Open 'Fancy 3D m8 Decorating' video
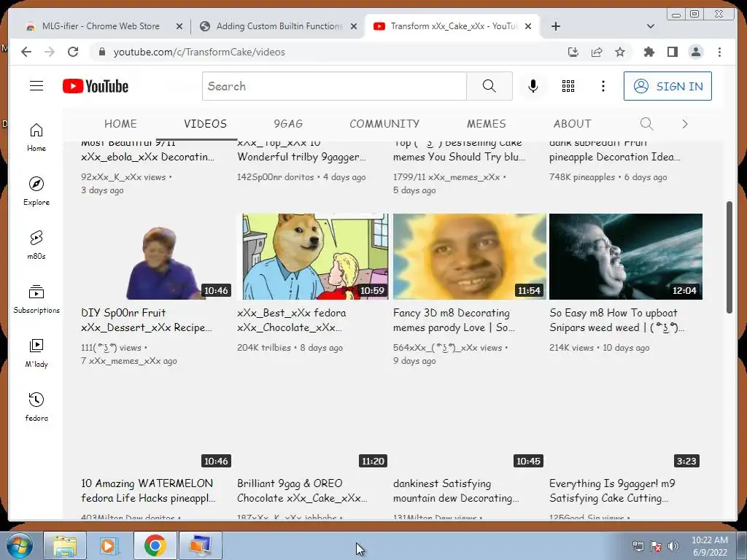Image resolution: width=747 pixels, height=560 pixels. point(454,320)
